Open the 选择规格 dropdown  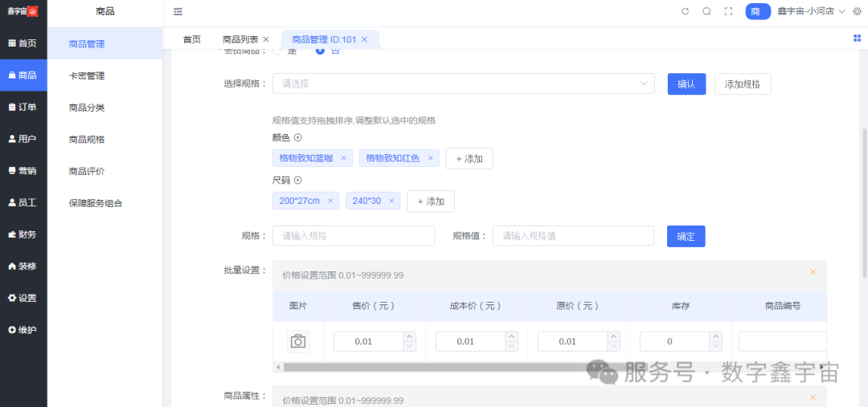click(464, 83)
